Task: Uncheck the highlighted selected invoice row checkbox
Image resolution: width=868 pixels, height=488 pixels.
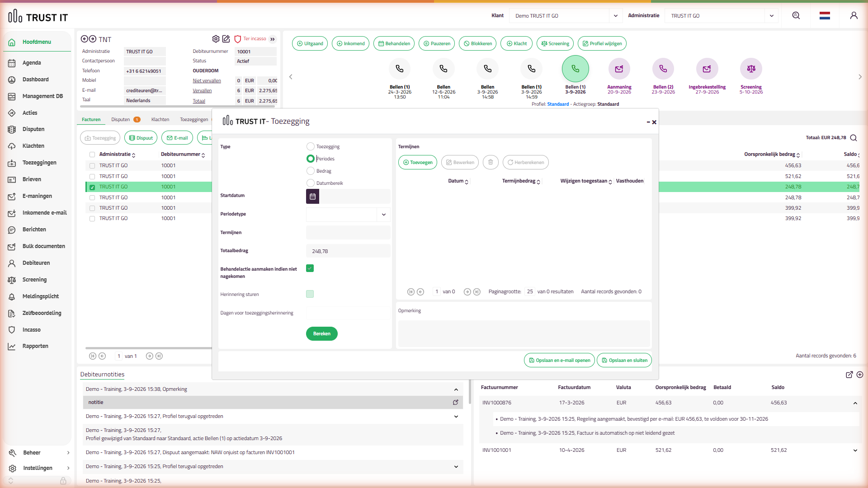Action: (x=92, y=187)
